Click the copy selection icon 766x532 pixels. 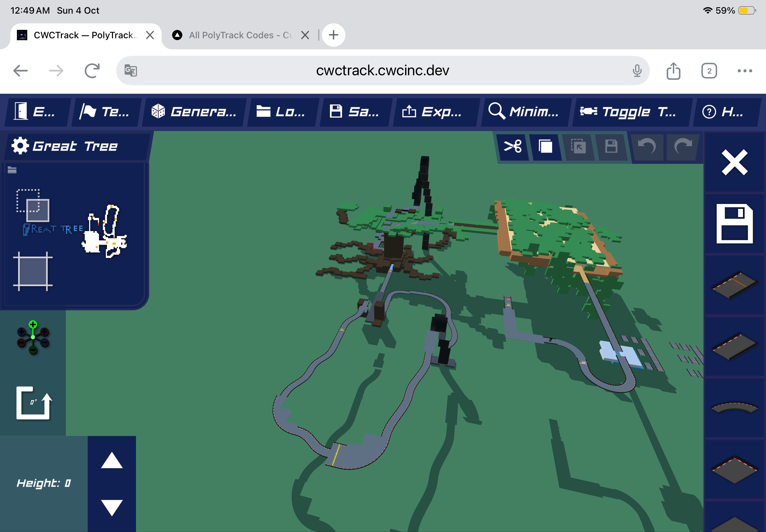[545, 146]
